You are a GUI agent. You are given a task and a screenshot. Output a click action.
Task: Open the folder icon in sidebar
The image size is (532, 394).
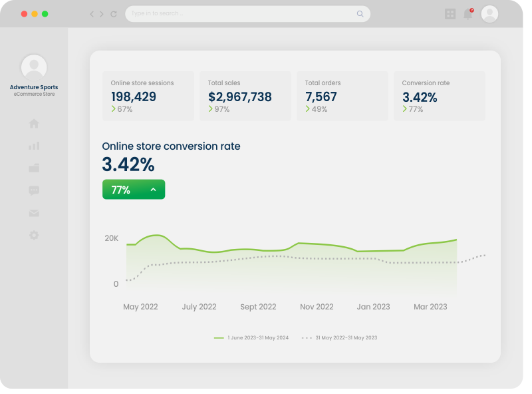tap(34, 168)
